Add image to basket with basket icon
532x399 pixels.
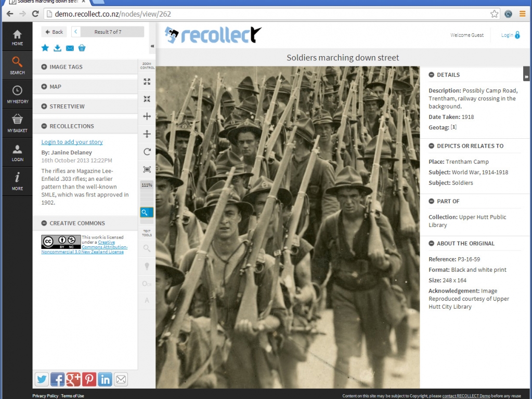click(x=82, y=47)
